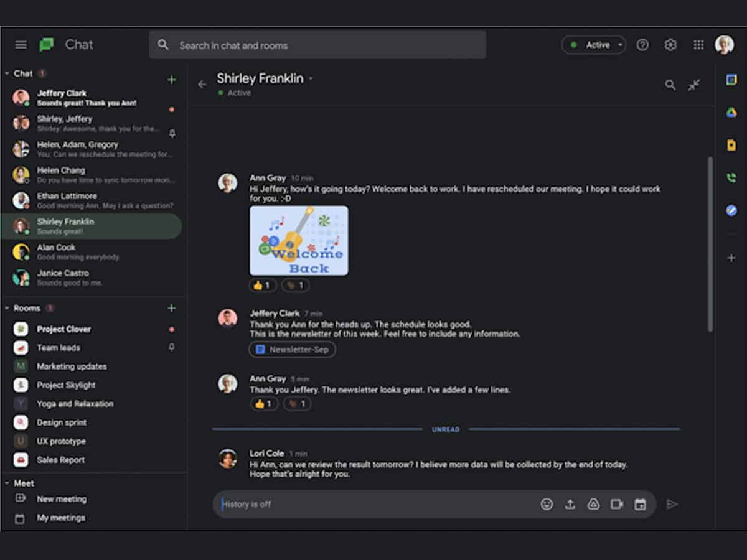Viewport: 747px width, 560px height.
Task: Click the Welcome Back image
Action: pos(299,240)
